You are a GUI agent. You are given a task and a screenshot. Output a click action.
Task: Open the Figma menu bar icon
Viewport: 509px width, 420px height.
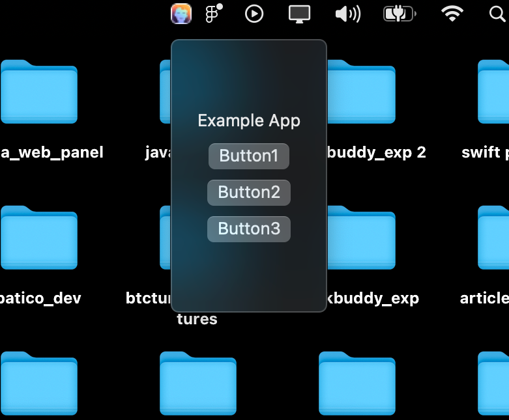coord(214,14)
